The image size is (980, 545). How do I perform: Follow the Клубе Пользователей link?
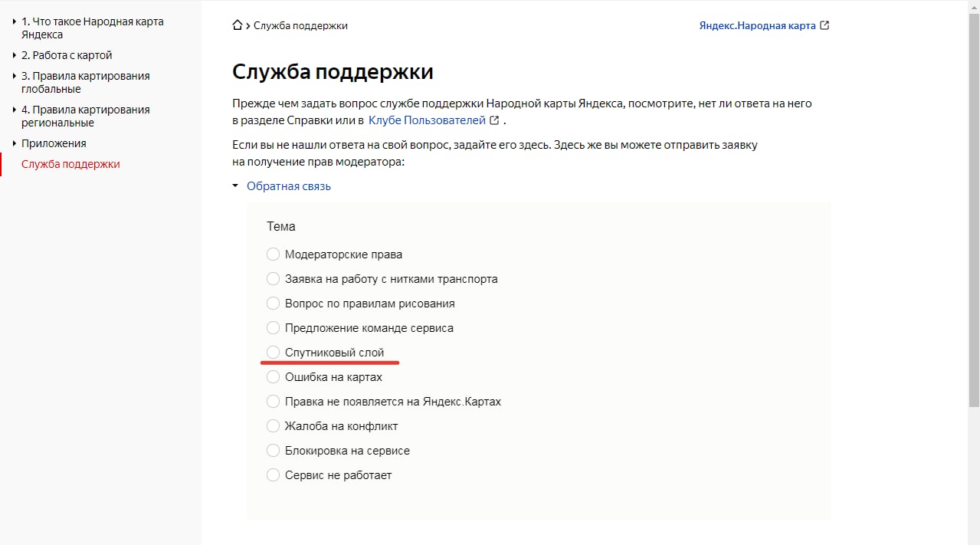coord(427,120)
